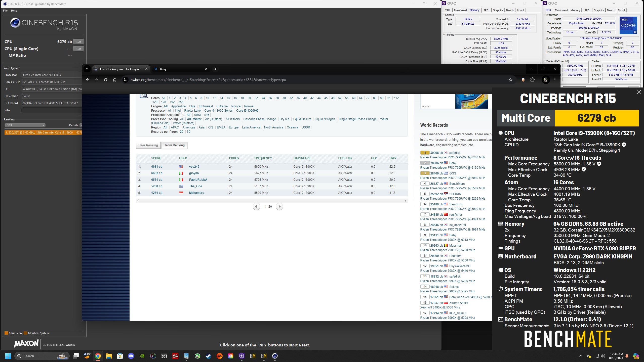Filter the league by Extreme
Screen dimensions: 644x362
coord(222,106)
